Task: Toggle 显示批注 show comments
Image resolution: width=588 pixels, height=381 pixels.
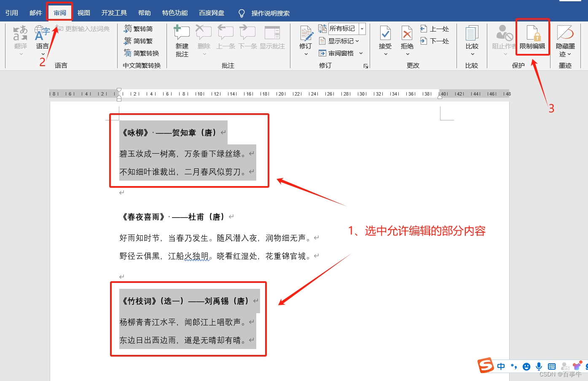Action: [x=272, y=37]
